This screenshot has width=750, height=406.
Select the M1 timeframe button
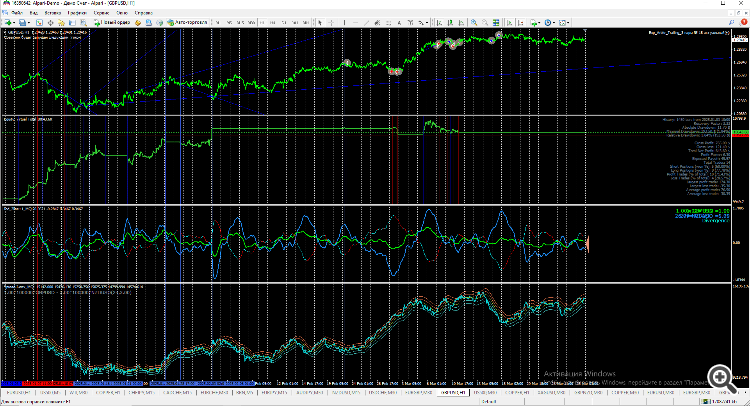tap(219, 22)
